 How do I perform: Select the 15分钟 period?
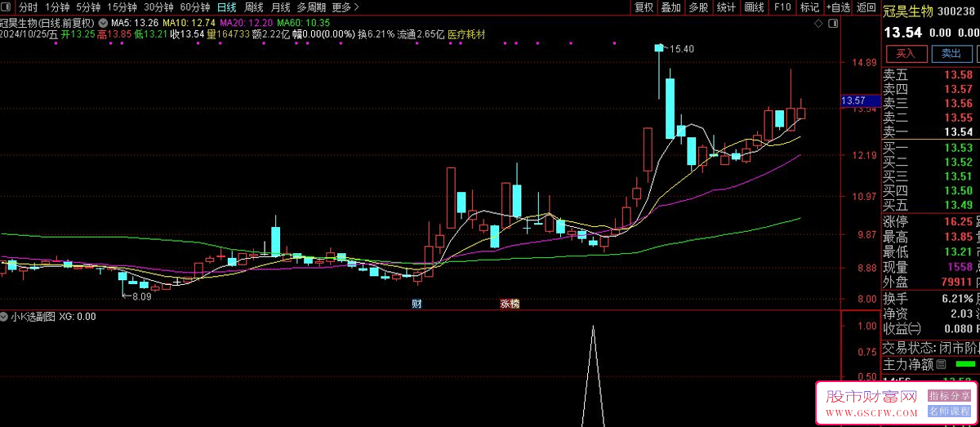coord(122,7)
